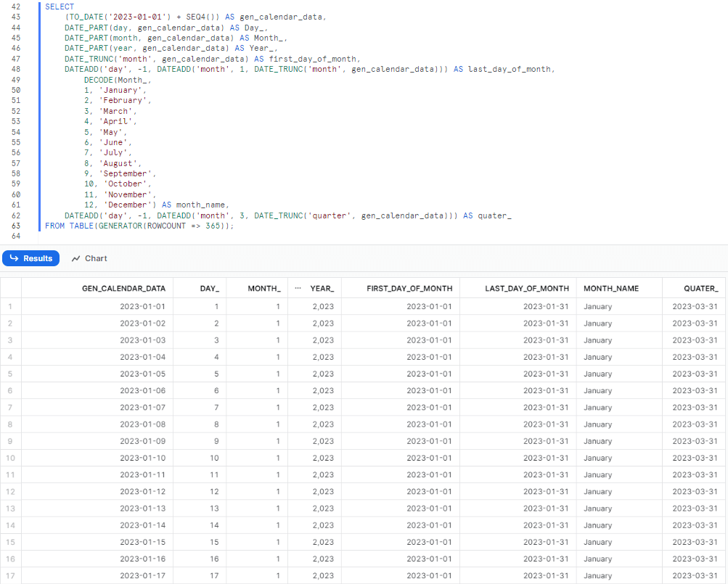Click the GEN_CALENDAR_DATA column header

(x=123, y=288)
